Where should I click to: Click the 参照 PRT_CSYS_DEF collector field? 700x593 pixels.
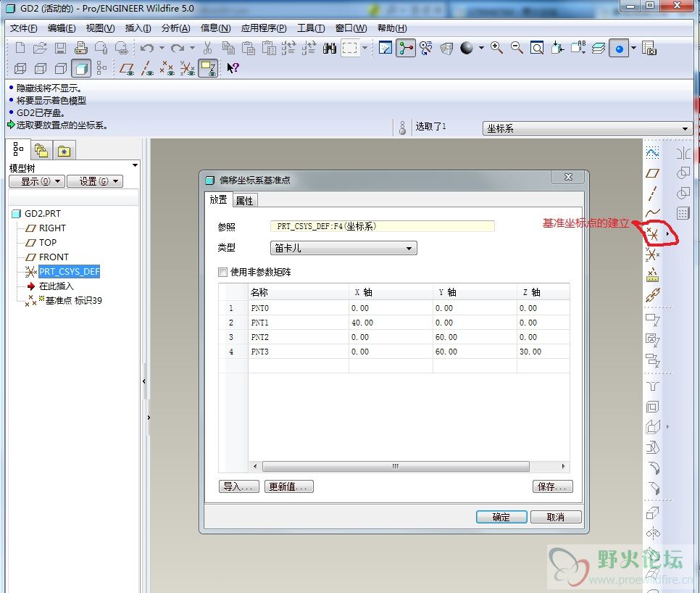[382, 226]
